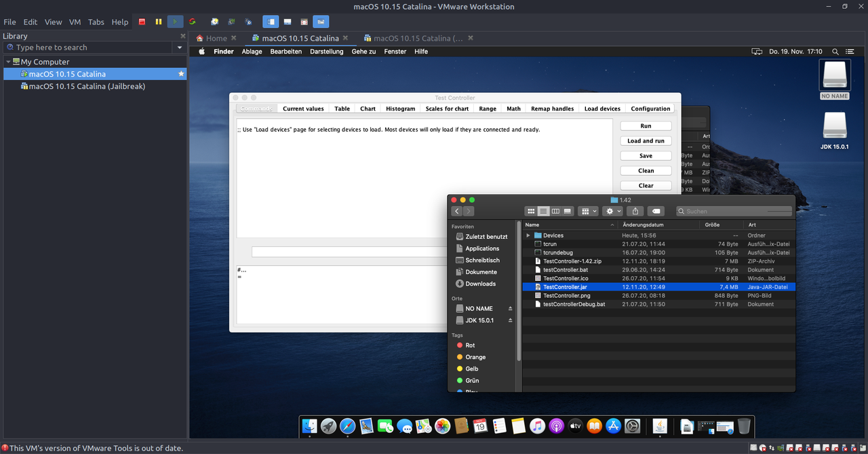Open the Apple menu
The width and height of the screenshot is (868, 454).
pyautogui.click(x=201, y=52)
